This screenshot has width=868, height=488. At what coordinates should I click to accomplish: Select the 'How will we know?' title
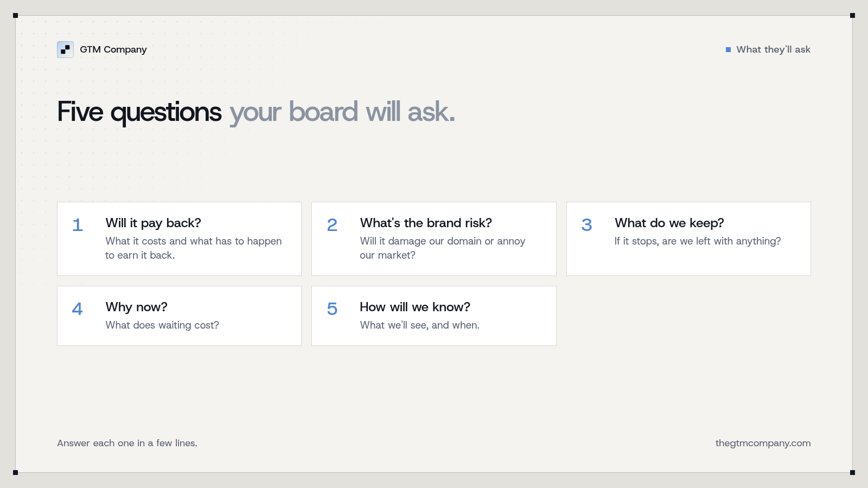(x=415, y=307)
